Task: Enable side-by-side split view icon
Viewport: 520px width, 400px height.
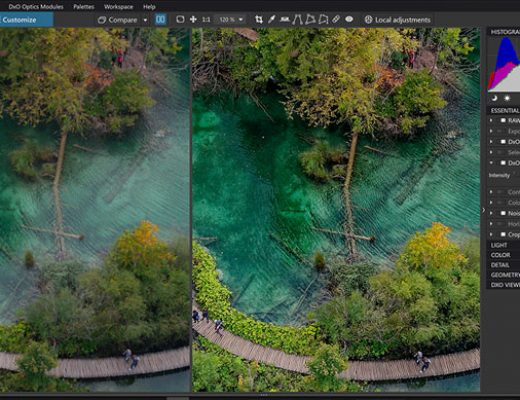Action: tap(160, 20)
